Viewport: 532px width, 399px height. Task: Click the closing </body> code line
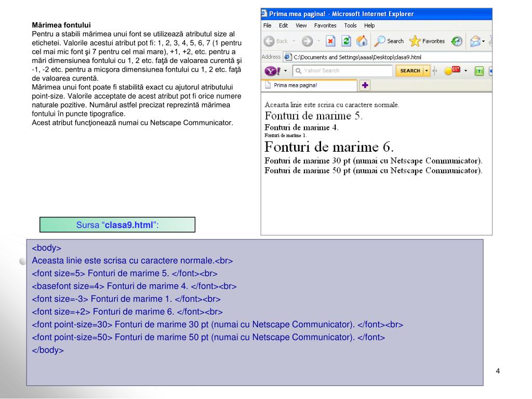tap(47, 350)
